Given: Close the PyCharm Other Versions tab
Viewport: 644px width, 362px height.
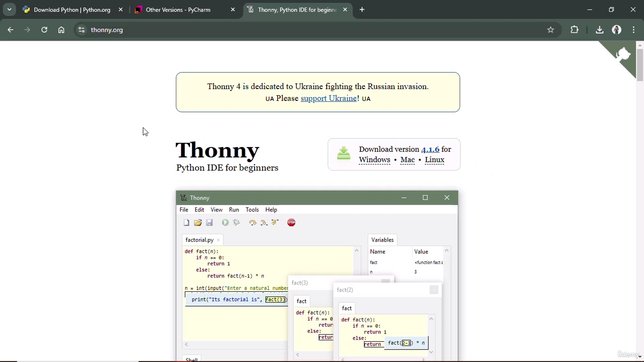Looking at the screenshot, I should coord(233,10).
